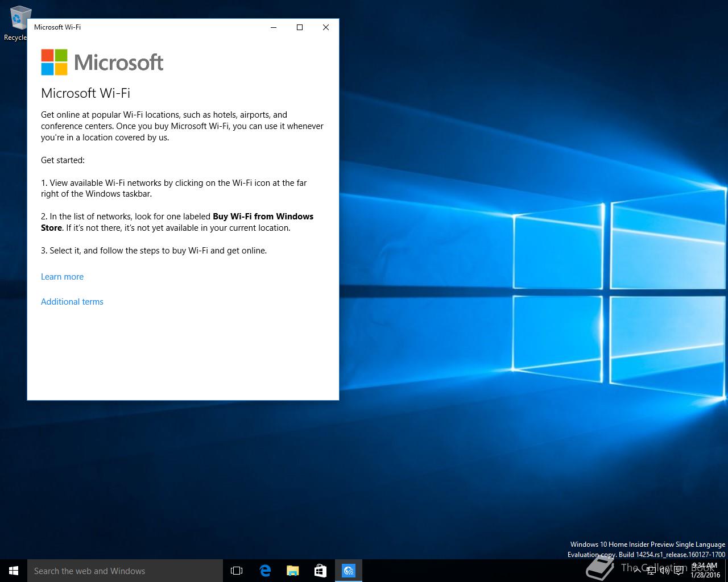Screen dimensions: 728x582
Task: Click the "3. Select it, and follow the steps" line
Action: [x=154, y=251]
